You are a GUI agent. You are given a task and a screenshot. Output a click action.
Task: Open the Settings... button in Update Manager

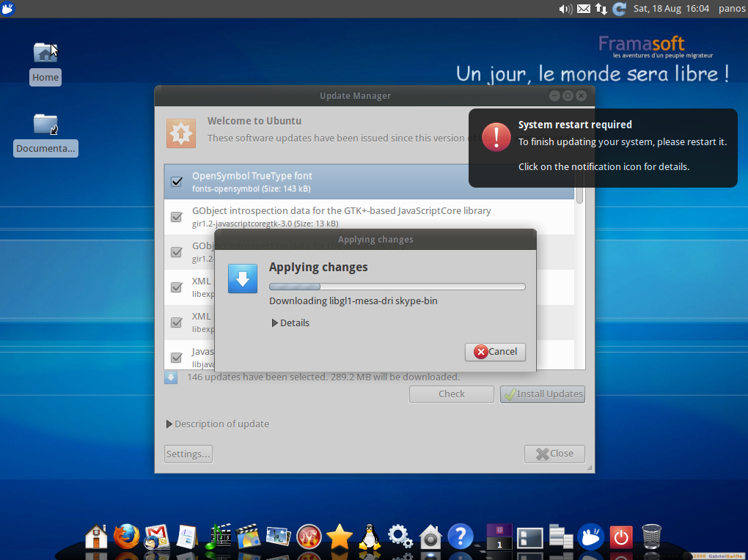point(188,454)
